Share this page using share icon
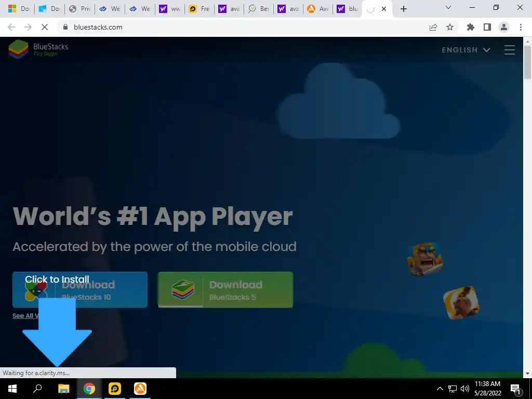Image resolution: width=532 pixels, height=399 pixels. (433, 27)
